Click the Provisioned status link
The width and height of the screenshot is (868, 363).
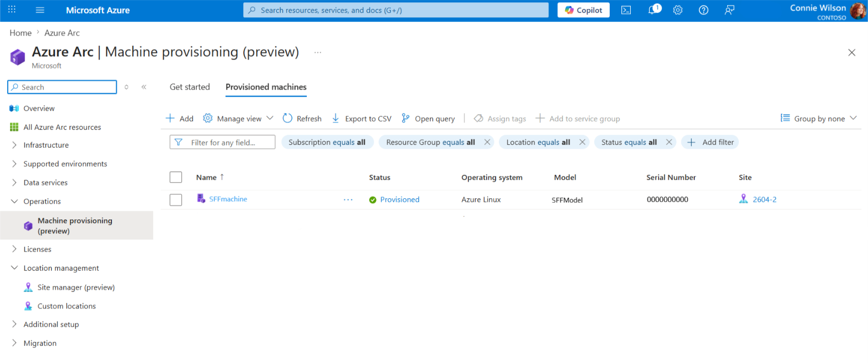pos(400,199)
